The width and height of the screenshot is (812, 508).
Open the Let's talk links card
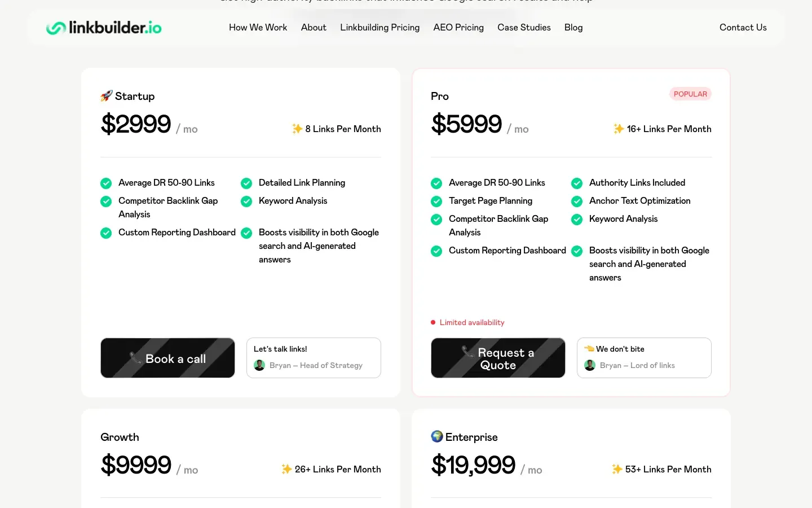coord(314,358)
